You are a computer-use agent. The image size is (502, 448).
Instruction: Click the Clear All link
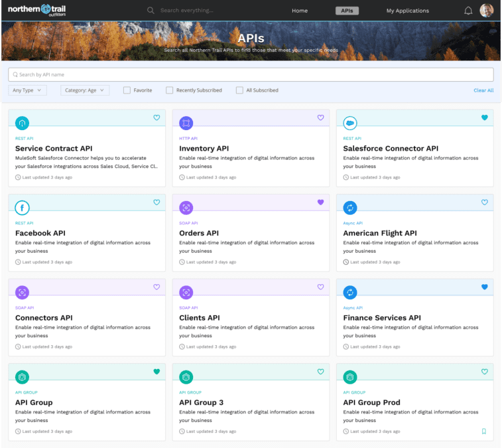point(483,90)
